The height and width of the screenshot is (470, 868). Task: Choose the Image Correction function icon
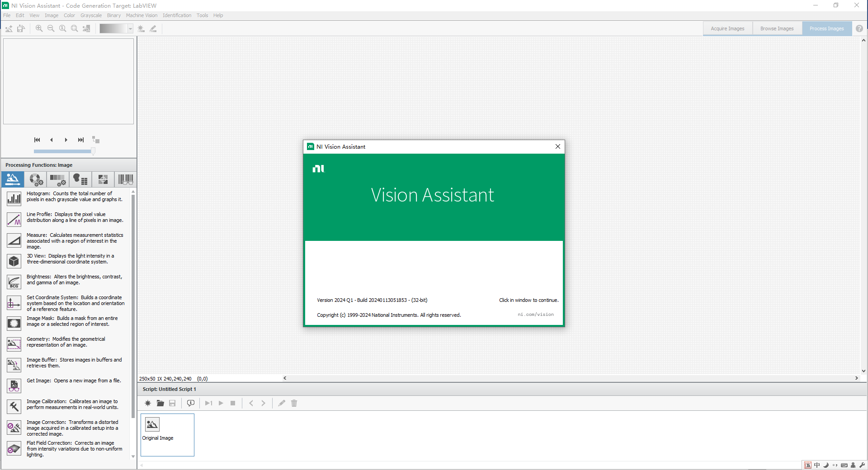point(14,427)
